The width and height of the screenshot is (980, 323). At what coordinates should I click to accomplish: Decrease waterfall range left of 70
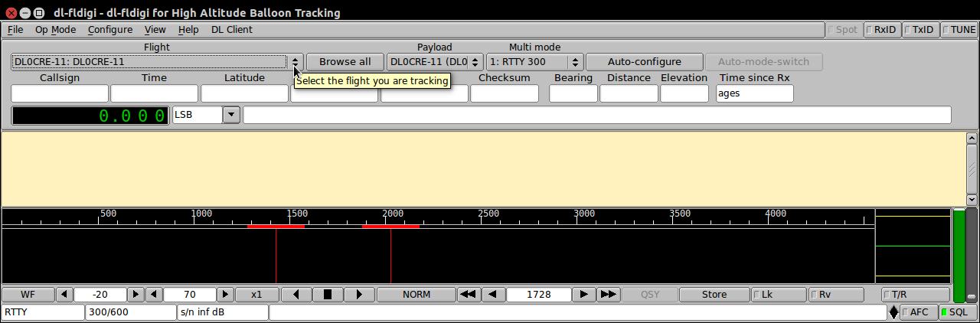pos(154,294)
